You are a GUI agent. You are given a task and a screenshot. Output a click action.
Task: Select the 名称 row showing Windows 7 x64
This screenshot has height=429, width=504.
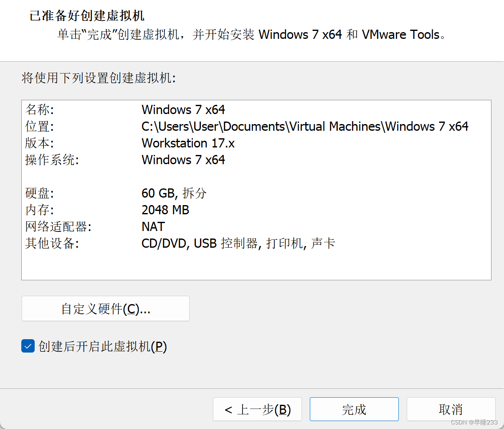tap(183, 109)
